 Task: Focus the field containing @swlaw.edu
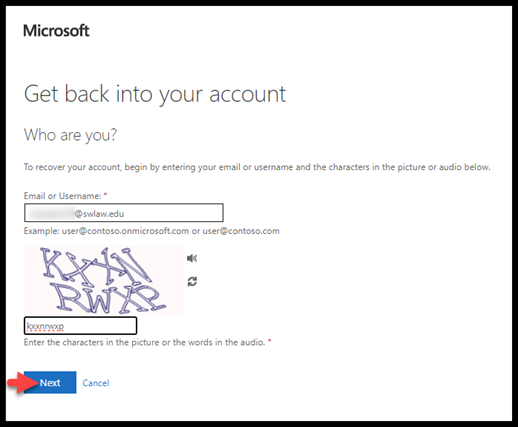click(124, 213)
